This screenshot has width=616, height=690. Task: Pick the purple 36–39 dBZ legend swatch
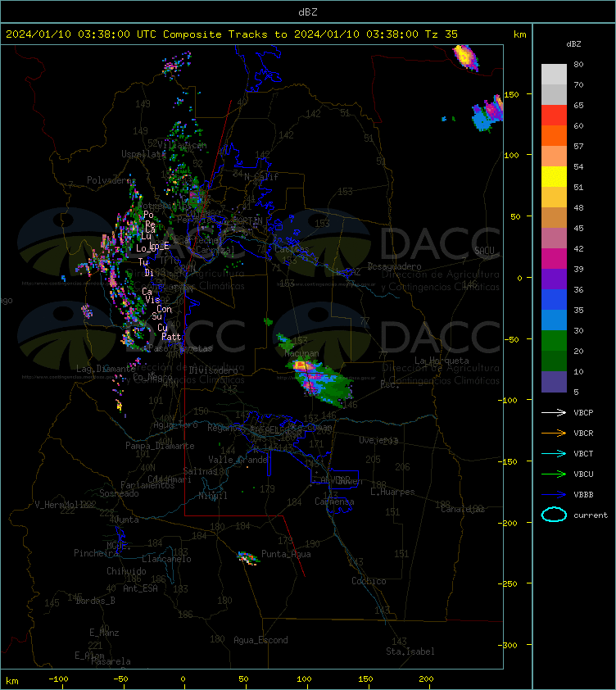(x=554, y=279)
